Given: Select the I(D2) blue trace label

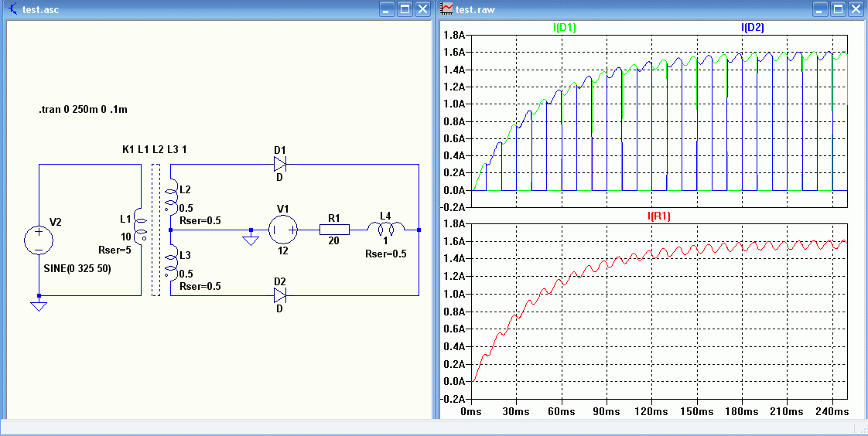Looking at the screenshot, I should (x=752, y=27).
